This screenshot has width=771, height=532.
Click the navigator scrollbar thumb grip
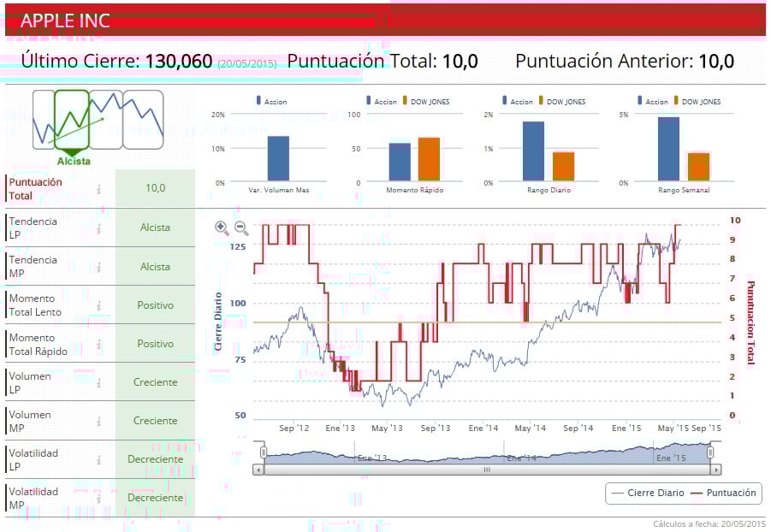point(487,470)
